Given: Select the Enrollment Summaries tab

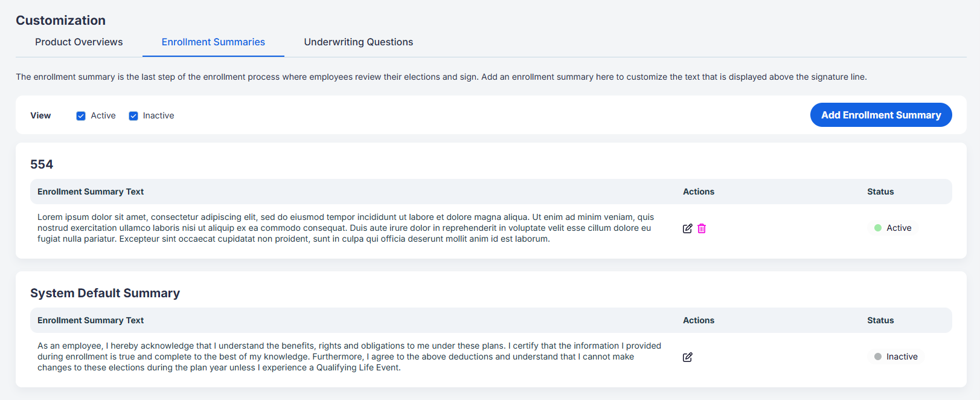Looking at the screenshot, I should (x=213, y=42).
